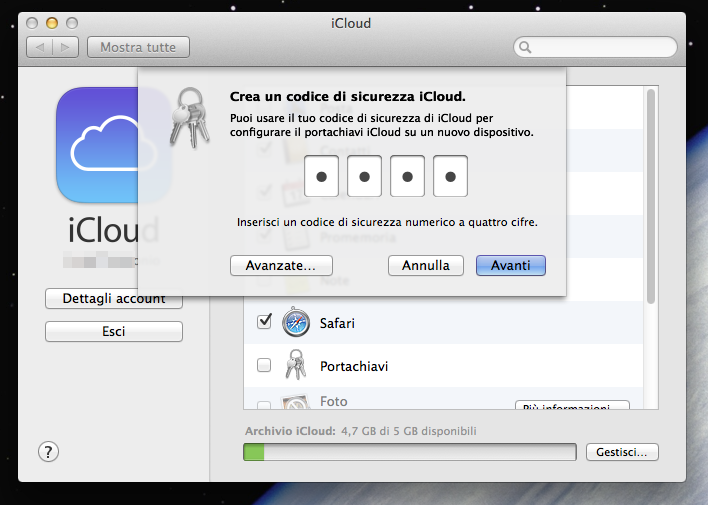Click the Portachiavi label in the list
The height and width of the screenshot is (505, 708).
[354, 366]
